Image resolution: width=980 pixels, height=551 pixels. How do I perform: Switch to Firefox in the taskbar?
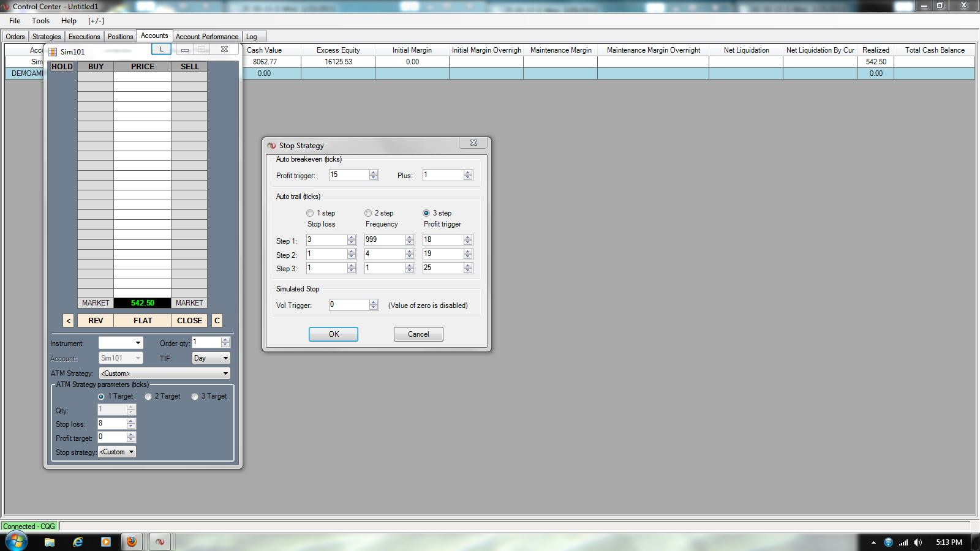(131, 542)
